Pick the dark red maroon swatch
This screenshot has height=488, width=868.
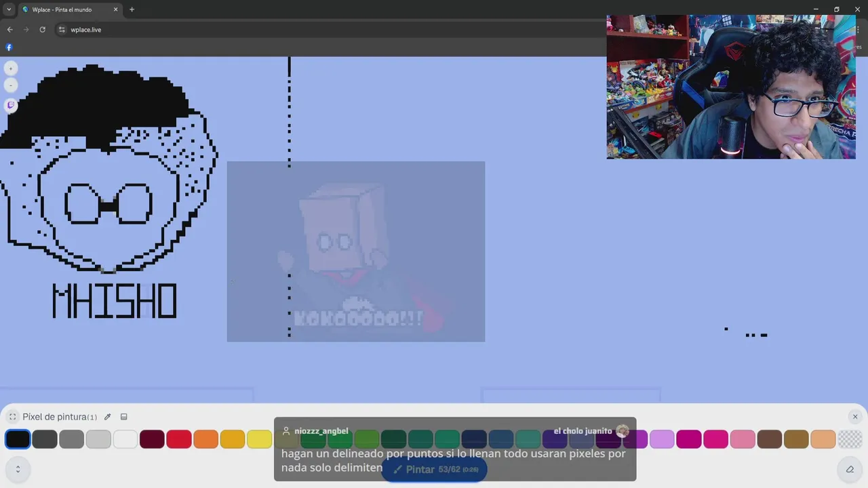[x=152, y=439]
